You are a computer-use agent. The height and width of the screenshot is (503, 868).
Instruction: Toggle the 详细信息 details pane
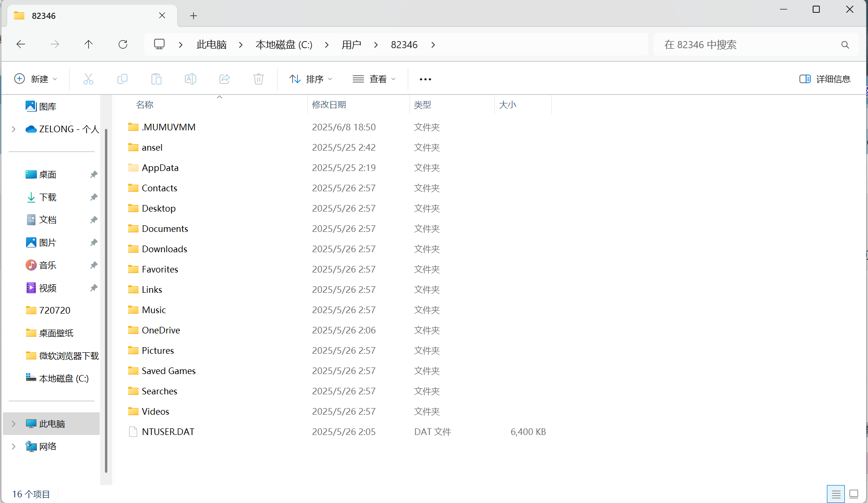pos(825,79)
